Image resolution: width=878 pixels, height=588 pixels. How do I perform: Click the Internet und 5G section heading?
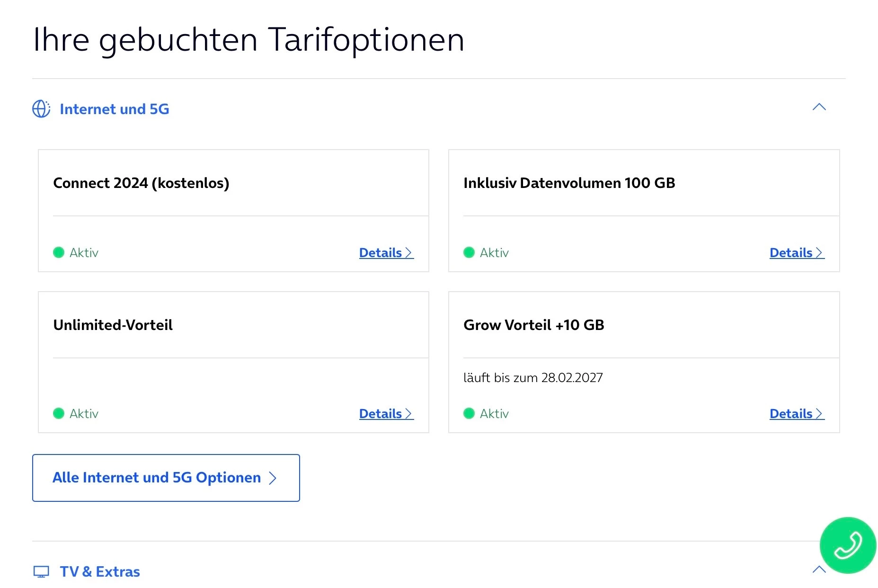[x=114, y=109]
